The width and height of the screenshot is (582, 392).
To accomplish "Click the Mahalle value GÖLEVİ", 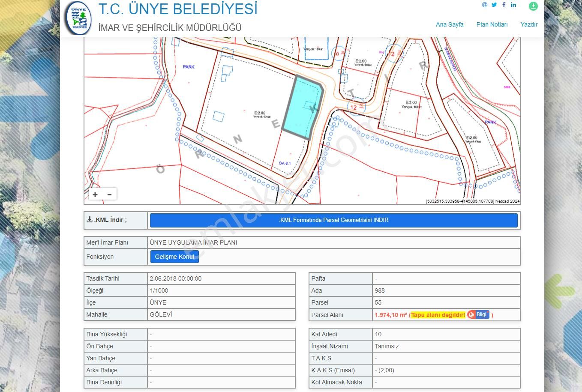I will (161, 314).
